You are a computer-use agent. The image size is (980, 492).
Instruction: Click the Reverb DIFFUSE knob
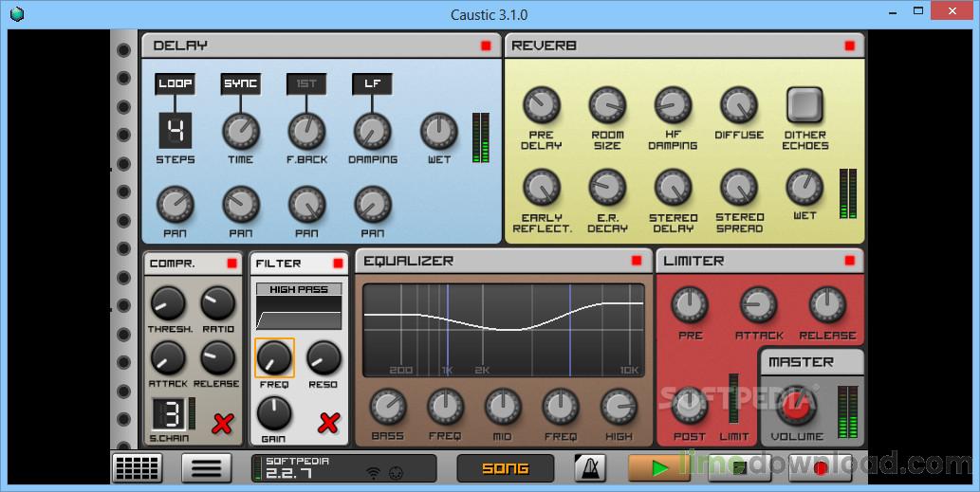click(739, 105)
